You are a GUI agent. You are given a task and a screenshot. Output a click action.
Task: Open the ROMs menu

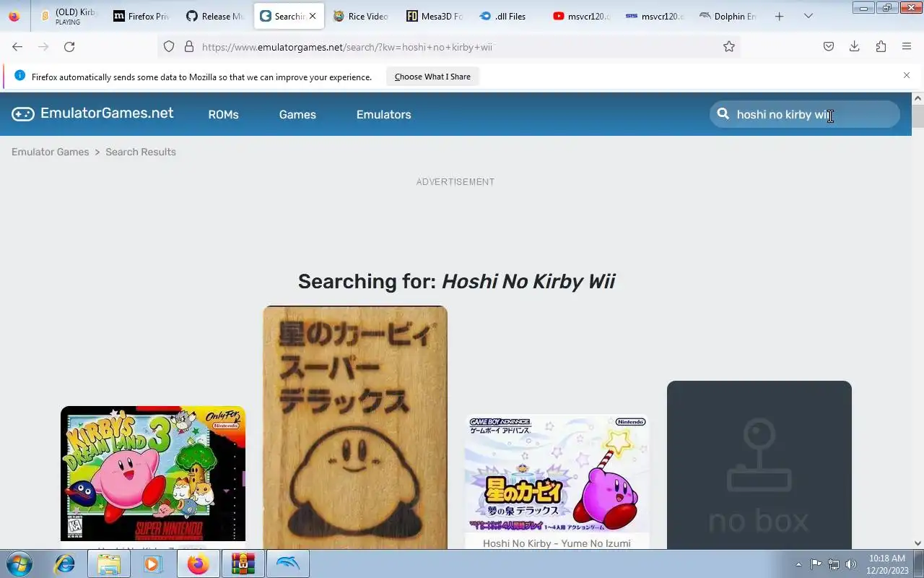(223, 114)
